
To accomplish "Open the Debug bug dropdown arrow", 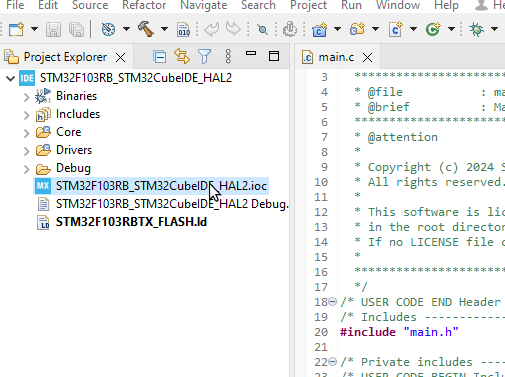I will [495, 29].
